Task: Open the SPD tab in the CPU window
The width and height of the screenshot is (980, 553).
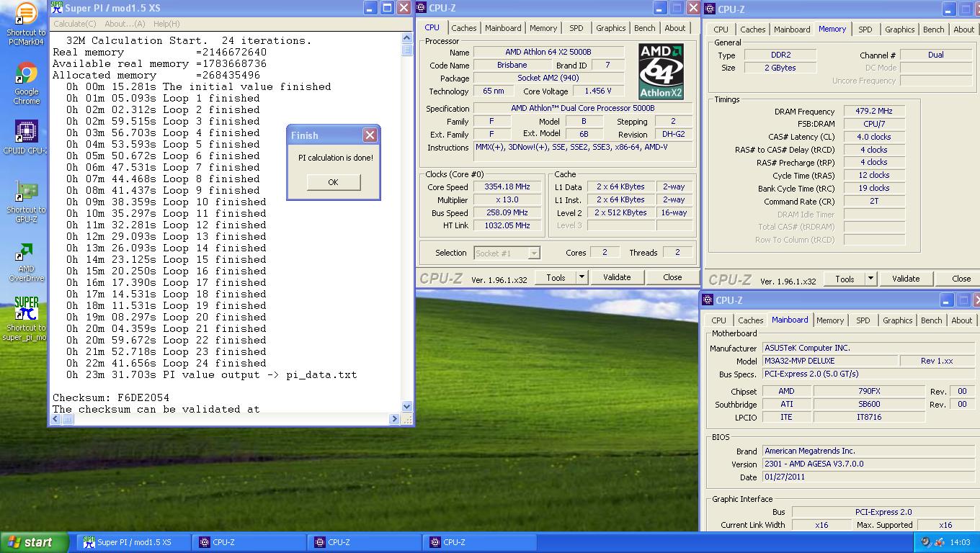Action: (x=576, y=28)
